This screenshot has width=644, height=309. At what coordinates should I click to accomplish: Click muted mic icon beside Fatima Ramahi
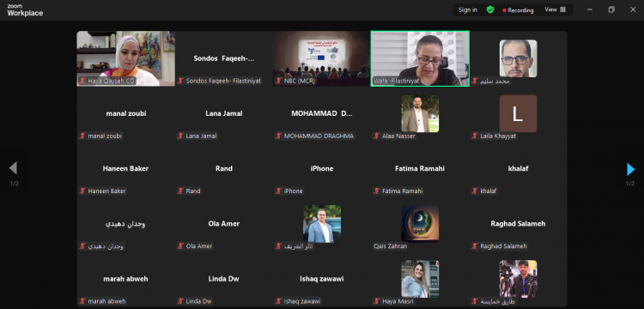(377, 191)
